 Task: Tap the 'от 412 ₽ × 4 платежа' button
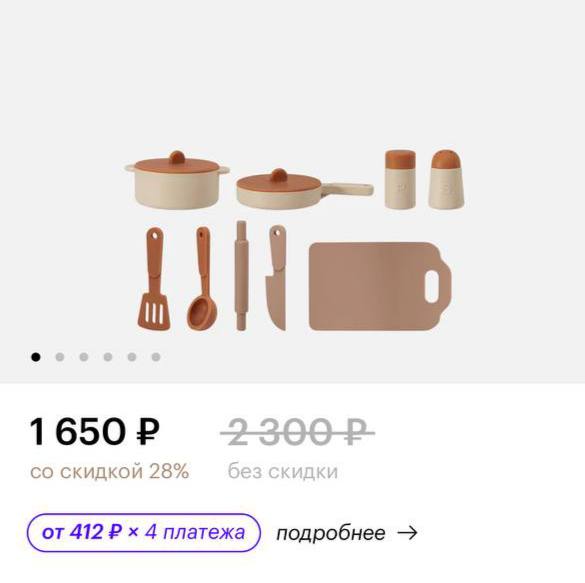pyautogui.click(x=144, y=532)
